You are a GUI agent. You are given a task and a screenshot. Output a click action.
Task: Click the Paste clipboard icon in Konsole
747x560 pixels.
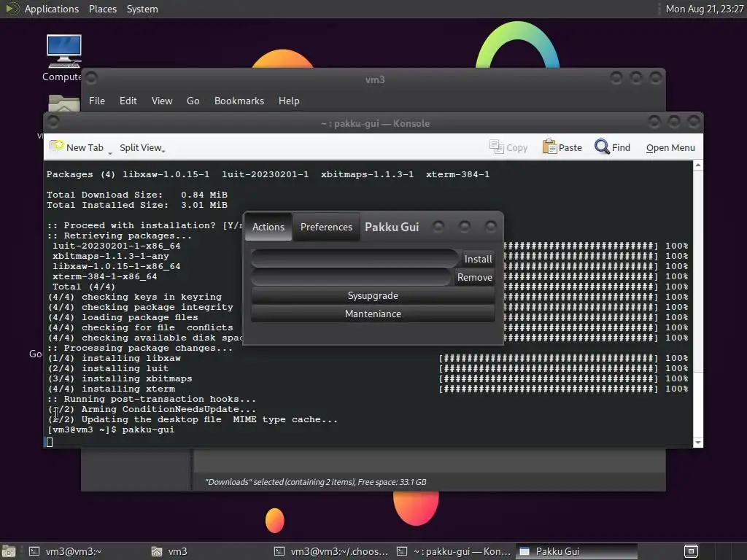click(x=549, y=147)
